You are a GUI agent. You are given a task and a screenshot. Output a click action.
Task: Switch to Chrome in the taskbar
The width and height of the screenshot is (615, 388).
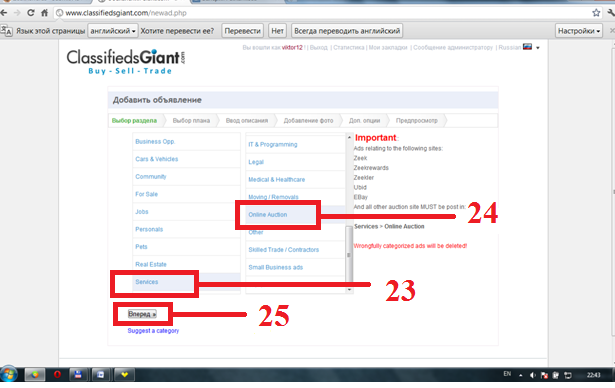coord(35,375)
